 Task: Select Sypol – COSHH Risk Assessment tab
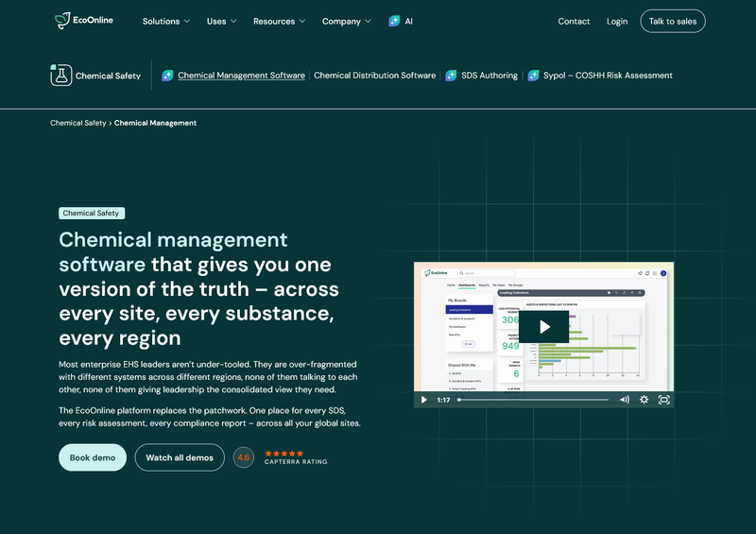(608, 76)
